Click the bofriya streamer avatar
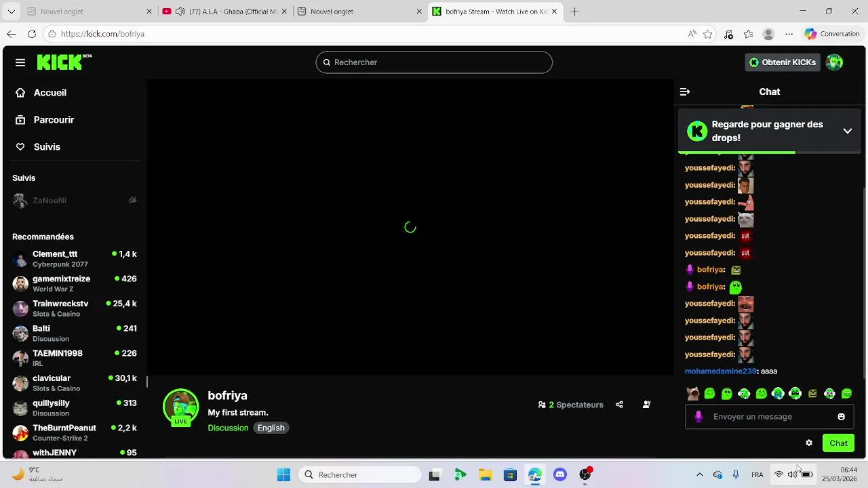 pos(180,407)
